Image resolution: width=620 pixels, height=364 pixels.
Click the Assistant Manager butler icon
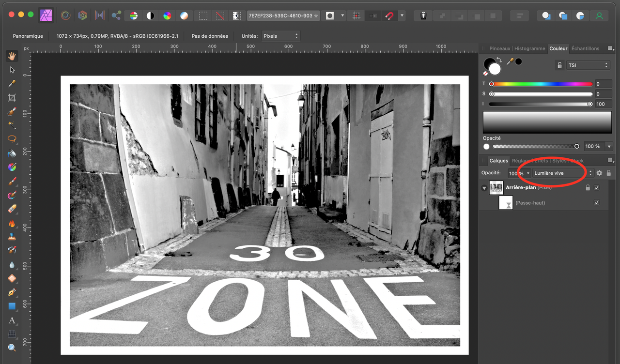(x=424, y=15)
